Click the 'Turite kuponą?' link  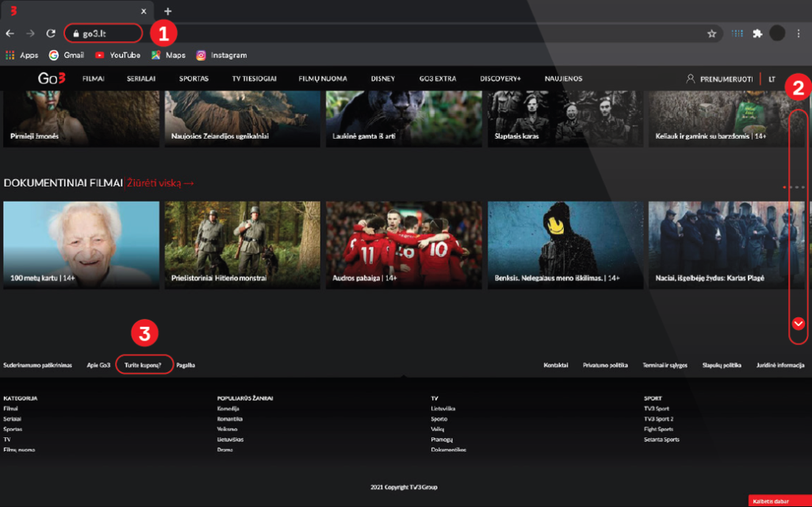tap(144, 365)
